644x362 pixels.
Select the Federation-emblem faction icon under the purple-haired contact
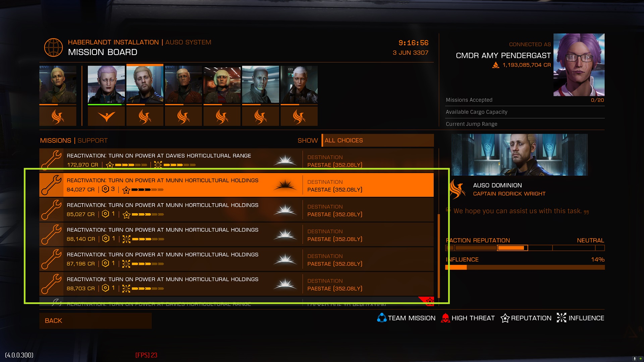[106, 116]
